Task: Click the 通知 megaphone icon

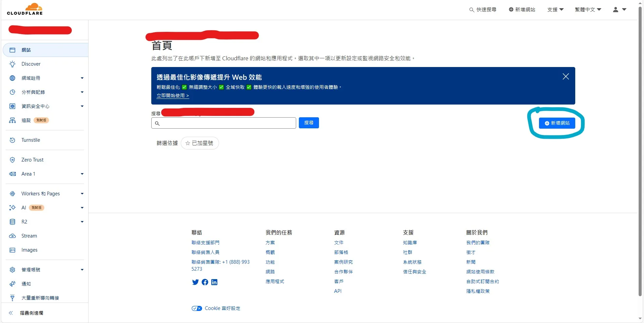Action: [12, 284]
